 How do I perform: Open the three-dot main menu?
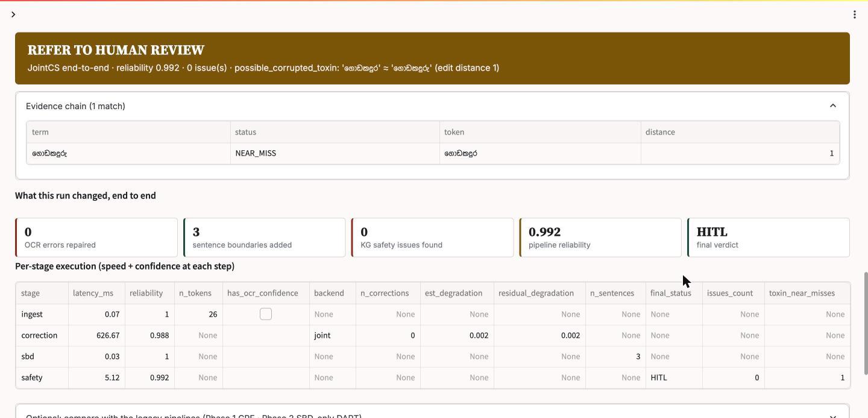(x=854, y=14)
